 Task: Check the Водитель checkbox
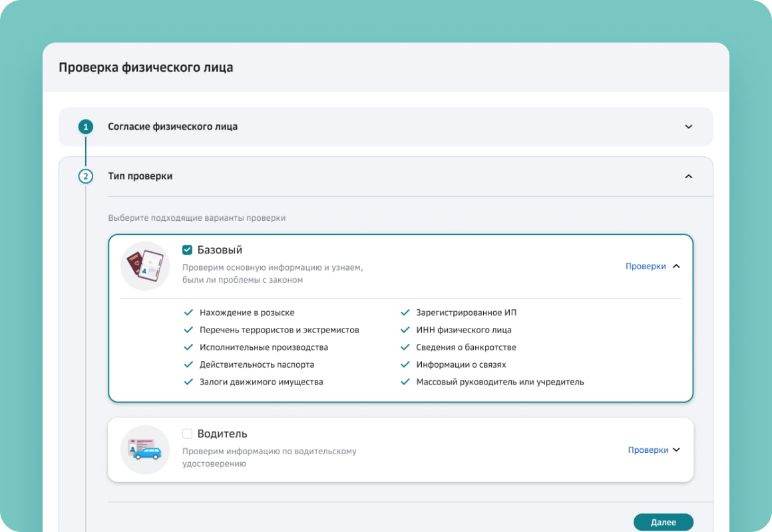[x=187, y=434]
